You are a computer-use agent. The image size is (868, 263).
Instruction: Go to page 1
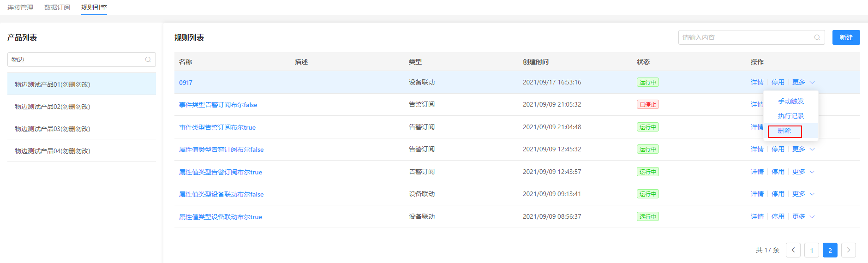pyautogui.click(x=812, y=250)
